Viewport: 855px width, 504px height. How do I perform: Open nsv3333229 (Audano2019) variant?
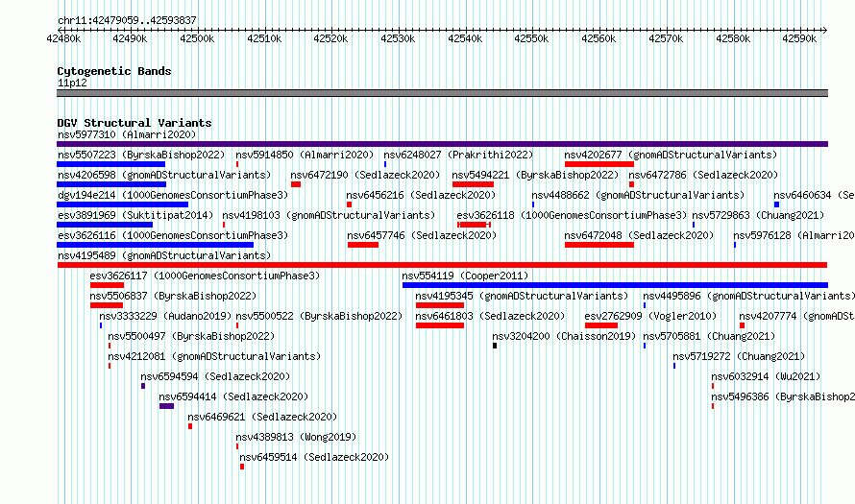point(165,316)
